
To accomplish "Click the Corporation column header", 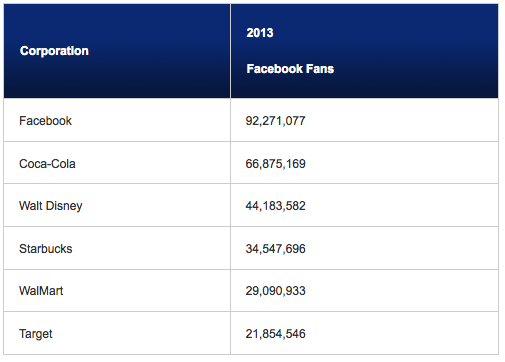I will coord(117,51).
